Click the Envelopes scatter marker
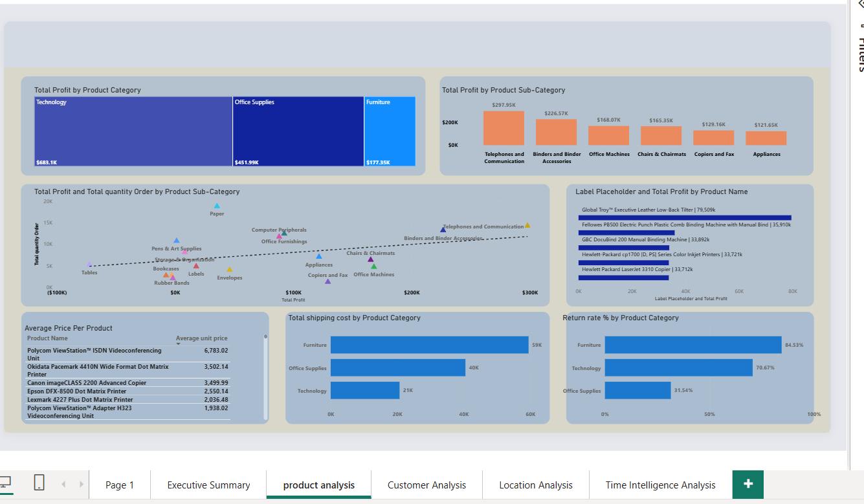 pyautogui.click(x=229, y=269)
